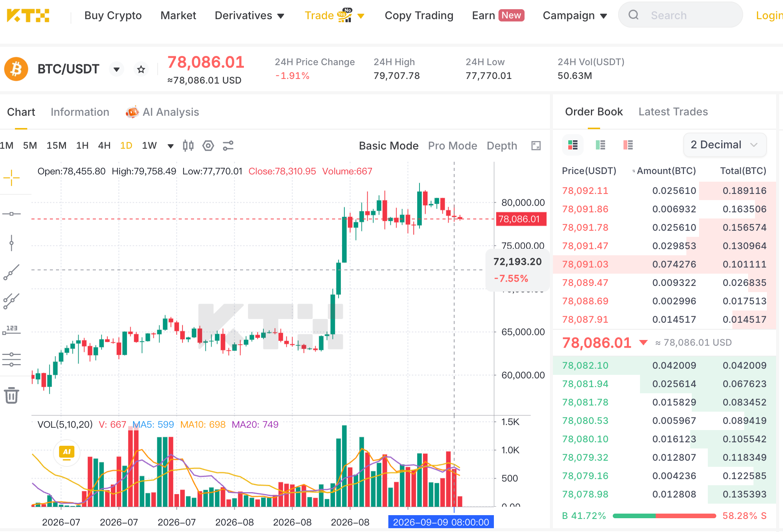Click the MA20: 749 volume indicator label

[x=255, y=424]
